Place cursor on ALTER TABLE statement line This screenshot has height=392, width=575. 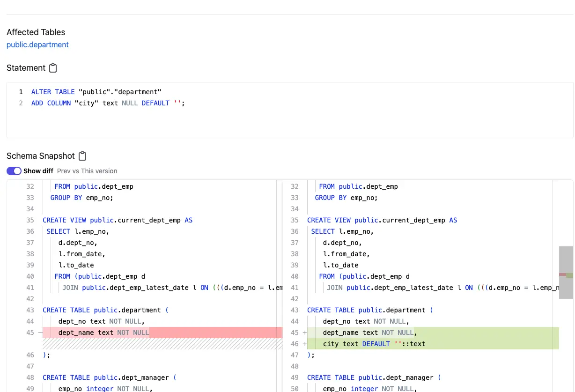96,92
